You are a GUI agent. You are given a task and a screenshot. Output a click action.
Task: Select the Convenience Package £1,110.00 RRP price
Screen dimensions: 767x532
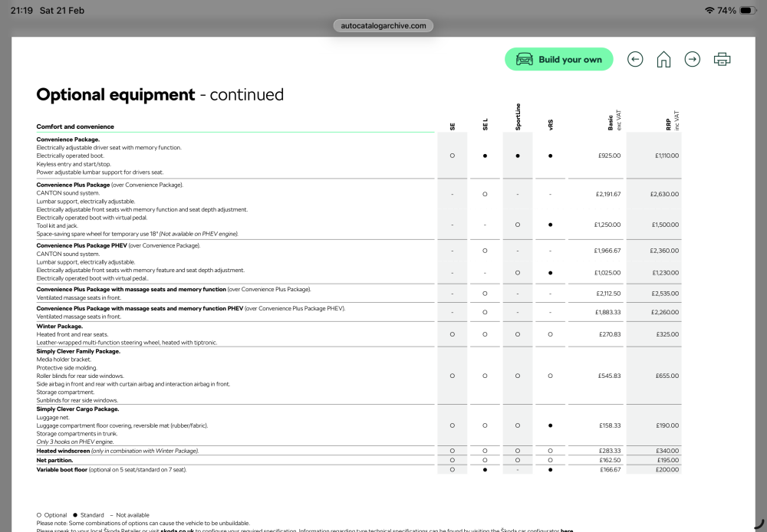pyautogui.click(x=667, y=156)
